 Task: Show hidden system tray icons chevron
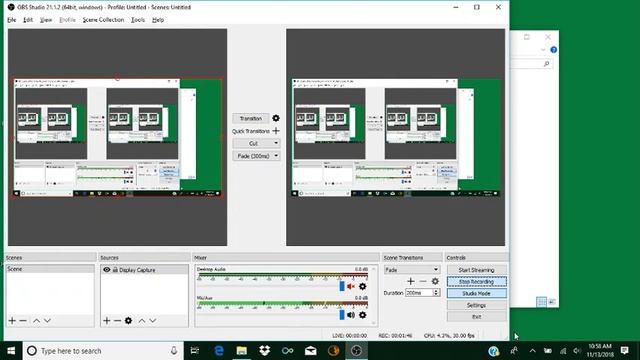click(x=532, y=351)
